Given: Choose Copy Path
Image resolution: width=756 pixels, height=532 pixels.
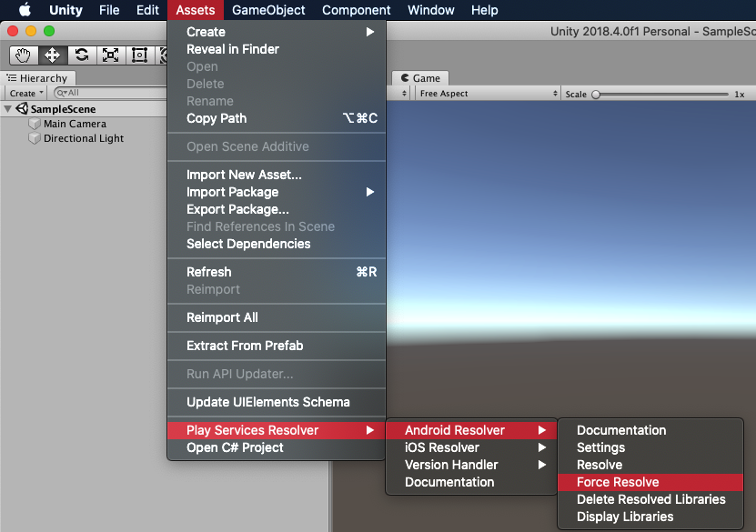Looking at the screenshot, I should pyautogui.click(x=277, y=118).
